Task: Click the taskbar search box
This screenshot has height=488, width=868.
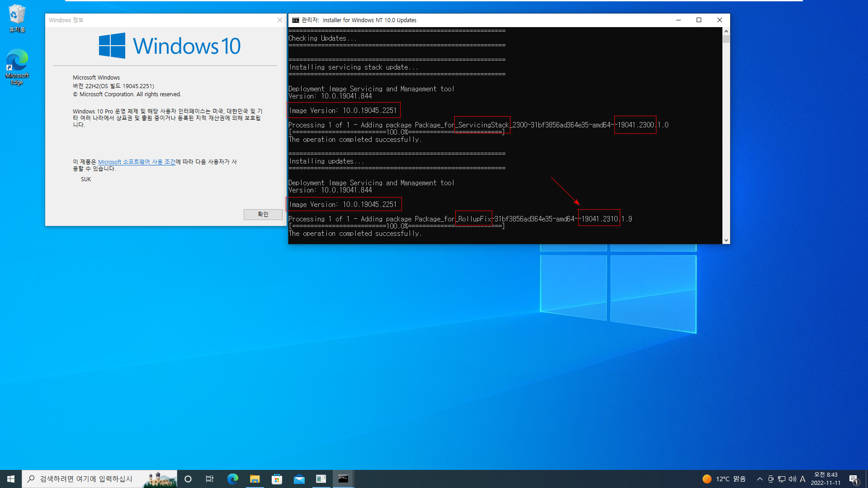Action: click(x=99, y=479)
